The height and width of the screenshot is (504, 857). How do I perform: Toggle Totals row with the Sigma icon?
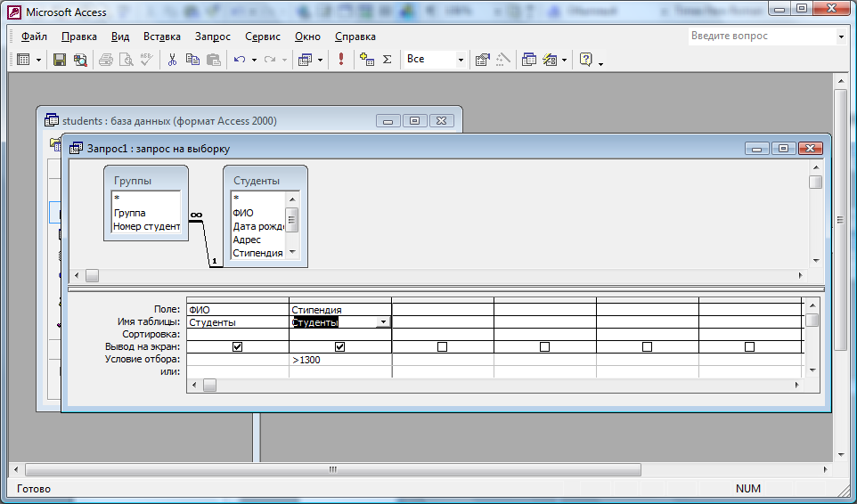(x=387, y=60)
